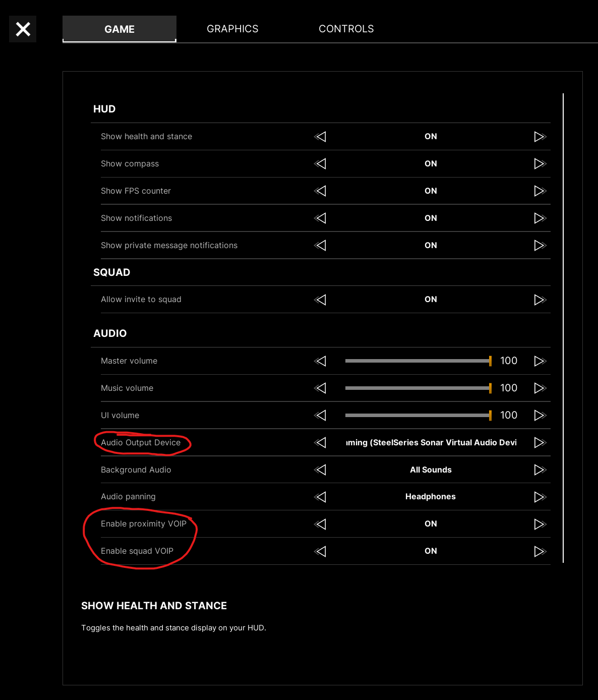Click right arrow for Show notifications

tap(540, 218)
